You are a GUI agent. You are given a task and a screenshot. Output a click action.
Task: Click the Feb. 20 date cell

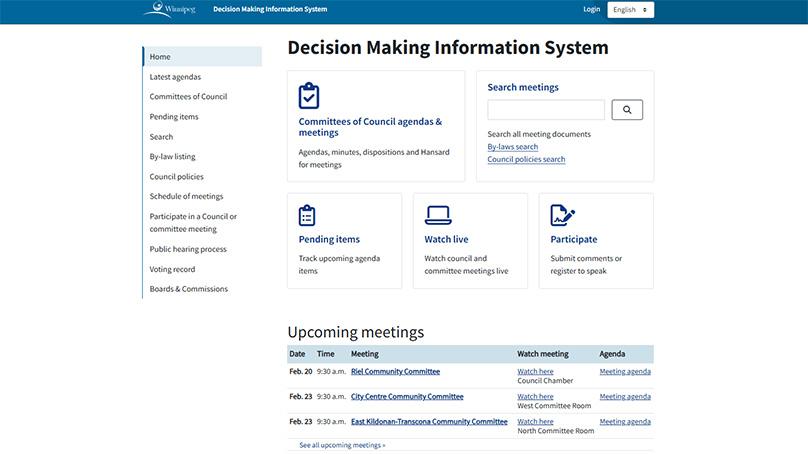[x=300, y=372]
